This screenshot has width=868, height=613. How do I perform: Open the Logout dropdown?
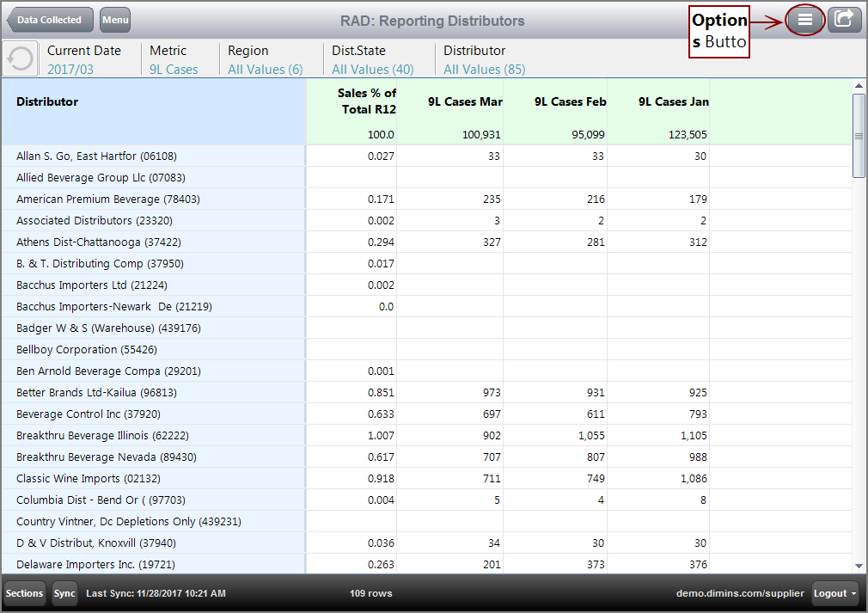click(x=834, y=593)
